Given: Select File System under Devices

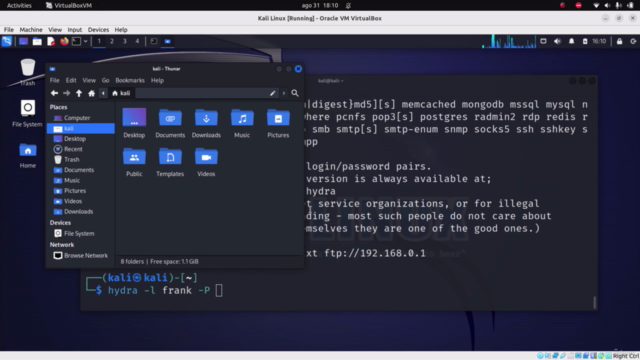Looking at the screenshot, I should 81,233.
